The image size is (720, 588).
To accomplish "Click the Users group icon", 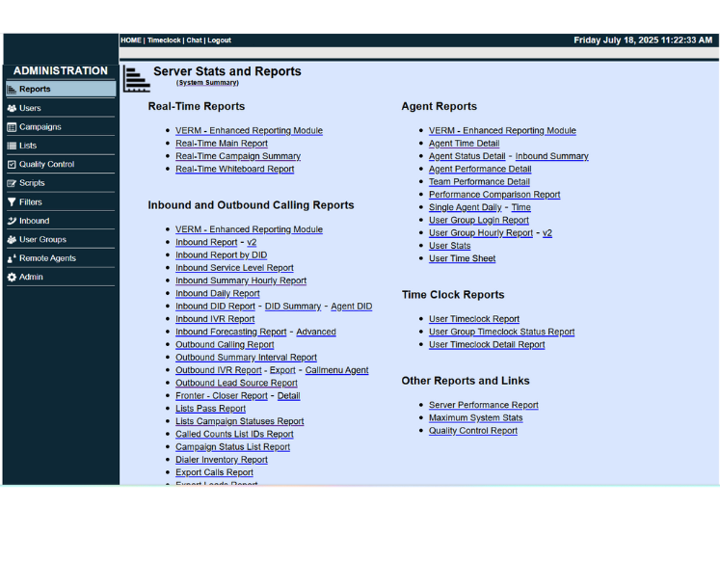I will coord(12,108).
